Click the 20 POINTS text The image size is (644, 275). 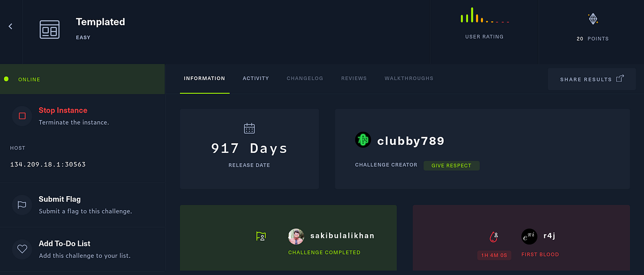click(x=592, y=39)
